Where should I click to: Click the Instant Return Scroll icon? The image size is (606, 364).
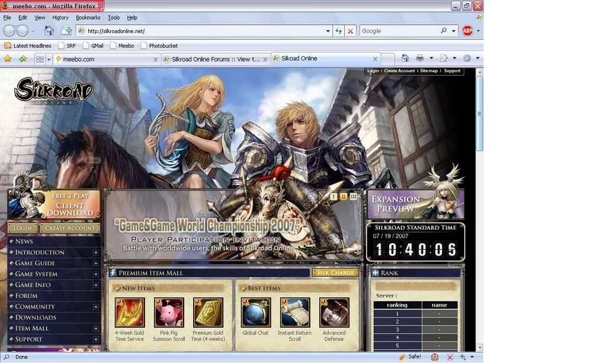pyautogui.click(x=294, y=313)
